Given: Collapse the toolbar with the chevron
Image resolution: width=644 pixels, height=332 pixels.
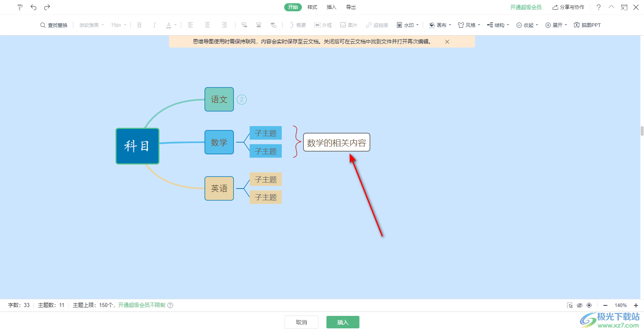Looking at the screenshot, I should [611, 7].
